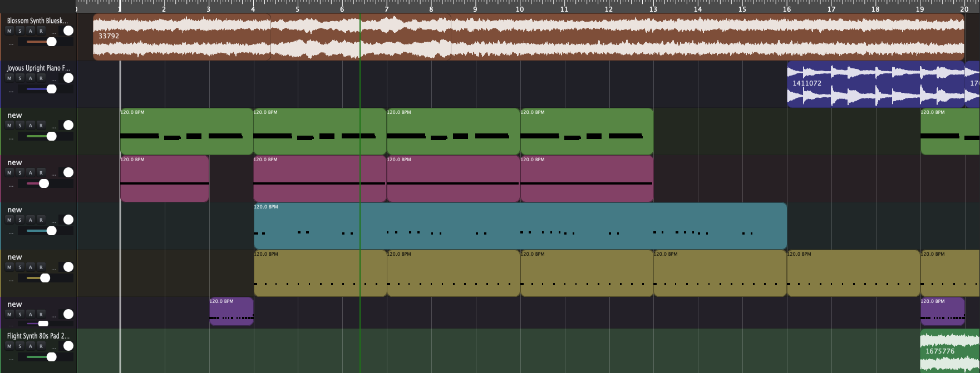Select the green MIDI clip starting at bar 10
This screenshot has width=980, height=373.
[x=587, y=131]
